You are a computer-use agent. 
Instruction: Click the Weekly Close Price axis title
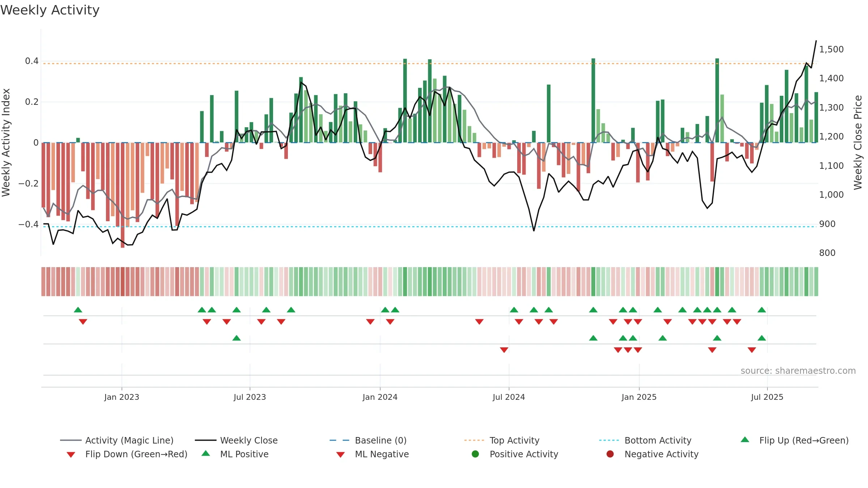point(858,142)
